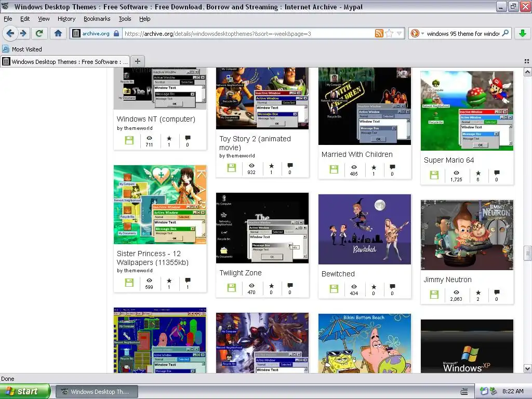Image resolution: width=532 pixels, height=399 pixels.
Task: Click the Windows XP logo thumbnail
Action: [467, 346]
